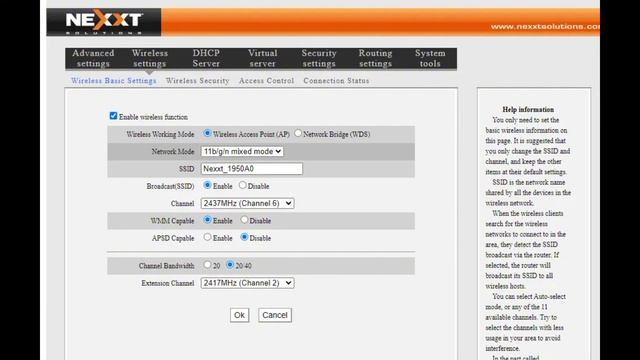Screen dimensions: 640x360
Task: Click the Cancel button
Action: tap(275, 315)
